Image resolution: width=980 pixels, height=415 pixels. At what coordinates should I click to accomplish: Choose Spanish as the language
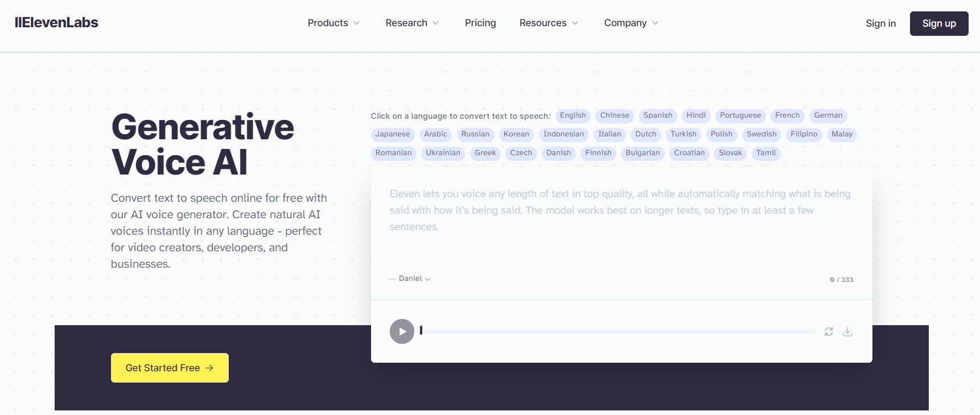[x=658, y=115]
